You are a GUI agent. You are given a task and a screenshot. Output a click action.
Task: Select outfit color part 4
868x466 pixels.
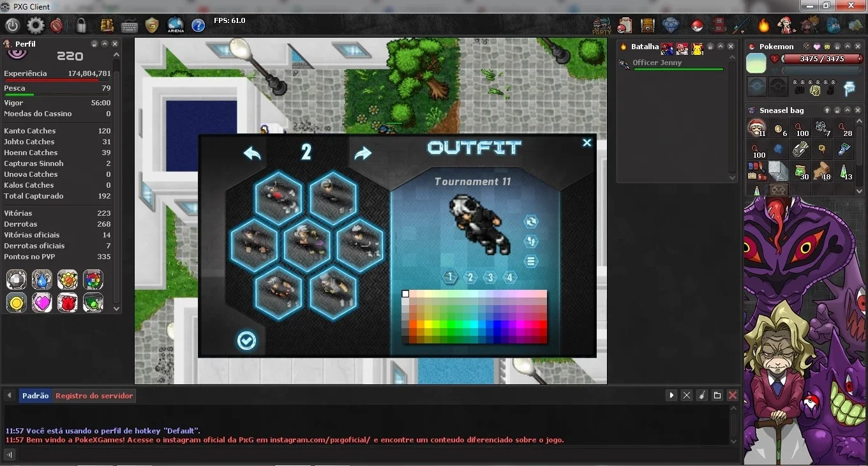[x=509, y=277]
